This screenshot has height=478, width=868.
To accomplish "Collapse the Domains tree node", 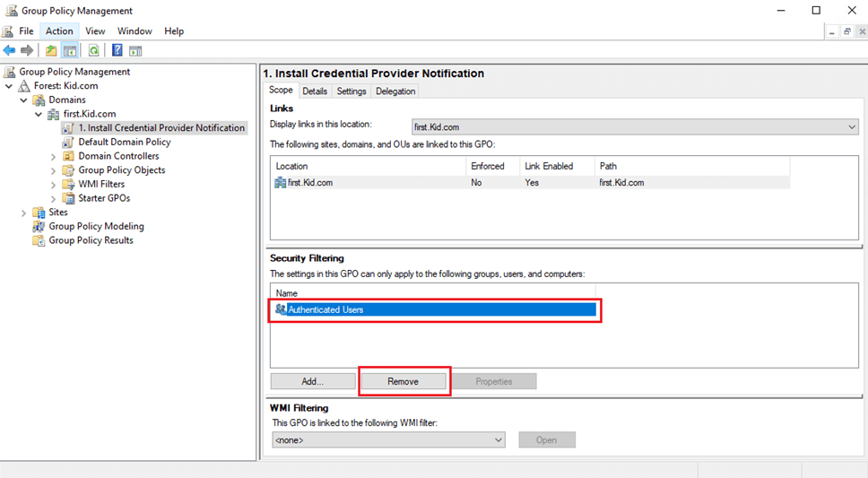I will tap(23, 100).
